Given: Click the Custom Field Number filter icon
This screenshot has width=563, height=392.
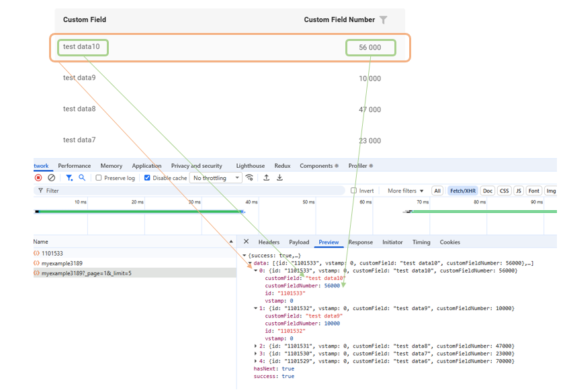Looking at the screenshot, I should pyautogui.click(x=384, y=20).
